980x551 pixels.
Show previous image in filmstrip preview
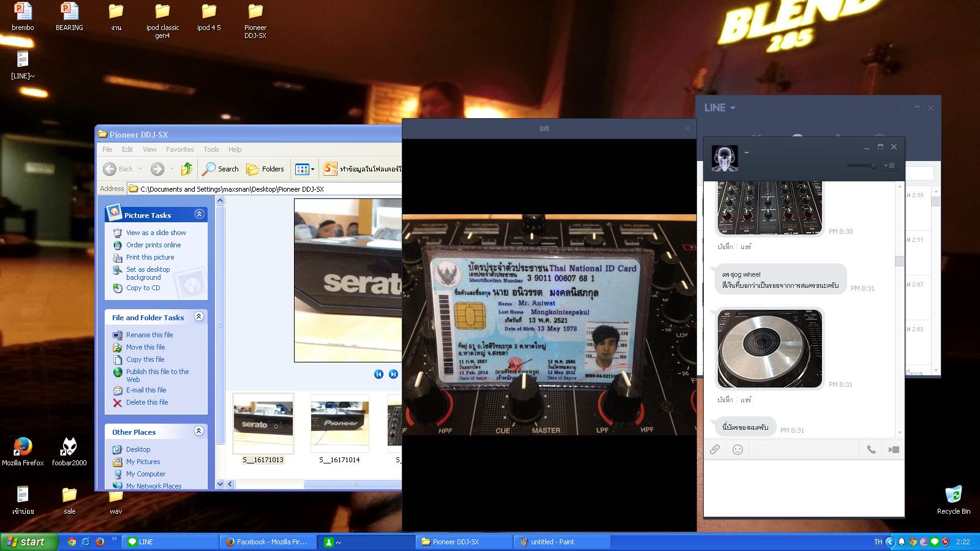point(379,374)
